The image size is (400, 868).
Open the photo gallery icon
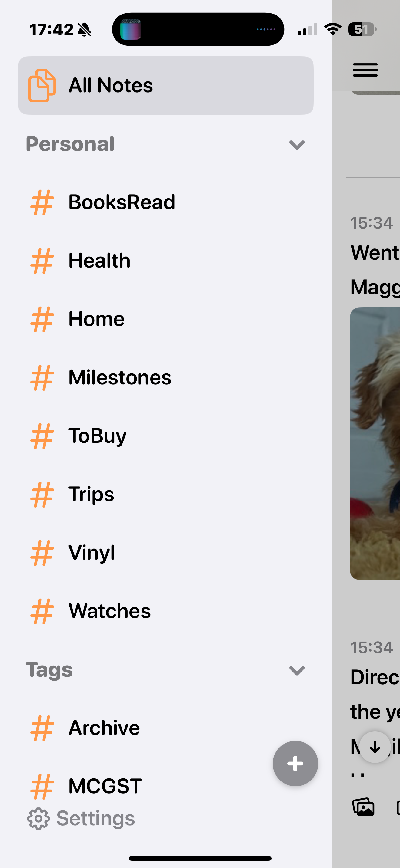click(x=363, y=807)
